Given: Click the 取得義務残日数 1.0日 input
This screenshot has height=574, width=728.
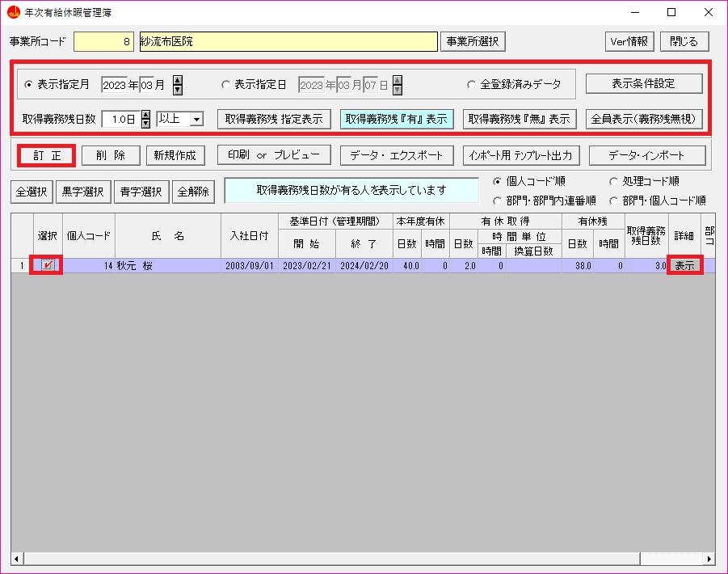Looking at the screenshot, I should coord(121,120).
